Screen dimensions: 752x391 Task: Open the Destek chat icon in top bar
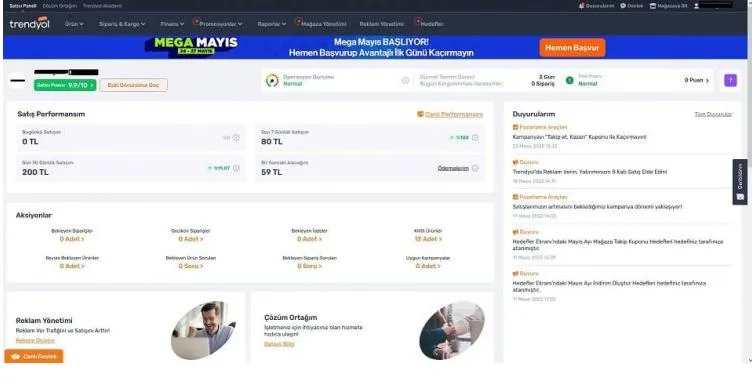pos(623,6)
